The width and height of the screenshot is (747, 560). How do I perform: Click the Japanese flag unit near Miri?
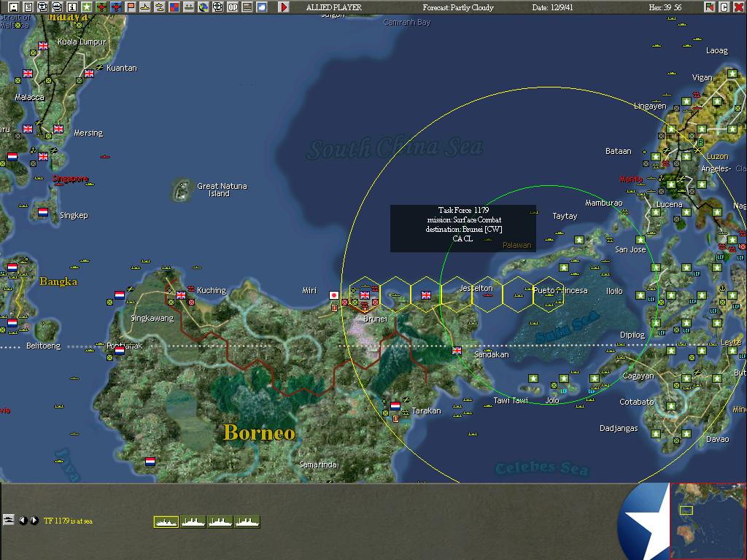point(334,295)
